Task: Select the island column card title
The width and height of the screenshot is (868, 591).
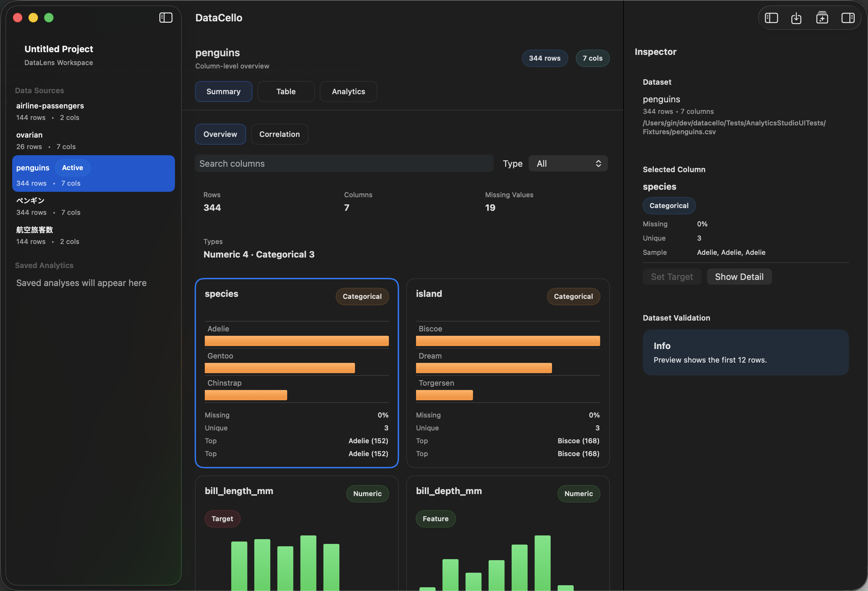Action: 429,293
